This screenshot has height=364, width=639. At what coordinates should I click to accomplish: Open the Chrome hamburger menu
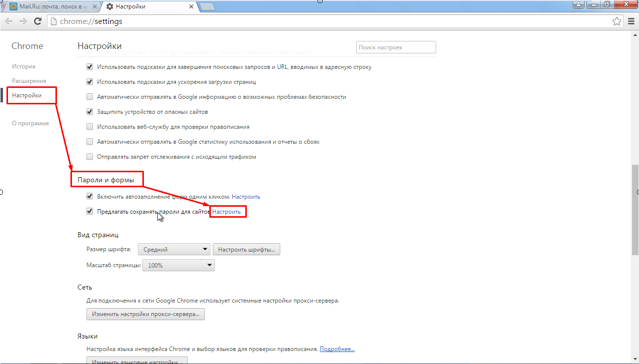(631, 21)
